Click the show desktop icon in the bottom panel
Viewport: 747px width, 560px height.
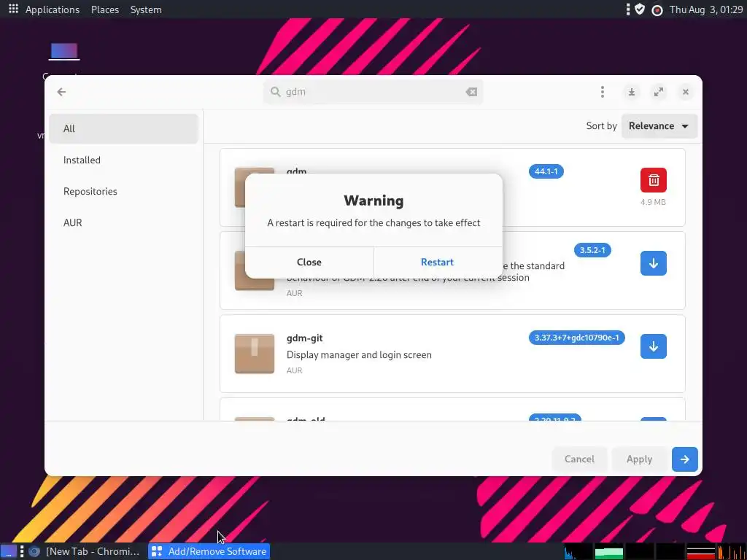(9, 551)
